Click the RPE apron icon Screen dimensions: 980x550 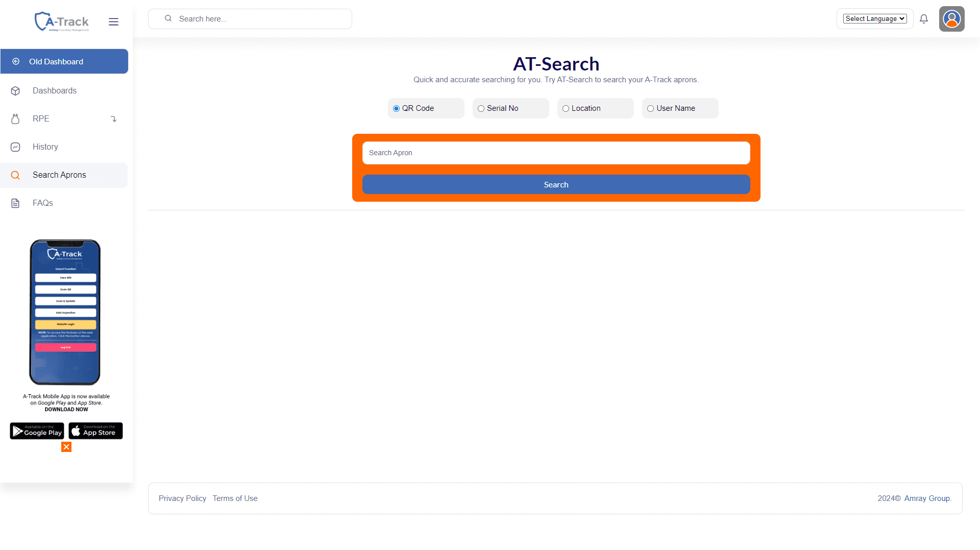click(15, 118)
